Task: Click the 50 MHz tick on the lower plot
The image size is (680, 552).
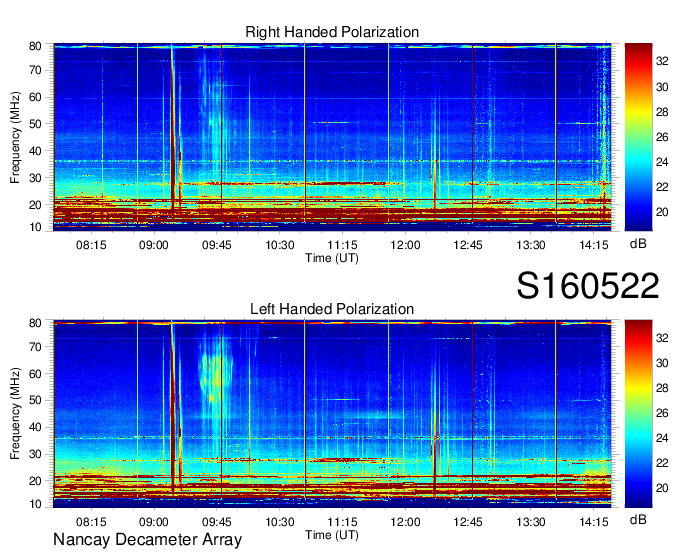Action: (x=35, y=400)
